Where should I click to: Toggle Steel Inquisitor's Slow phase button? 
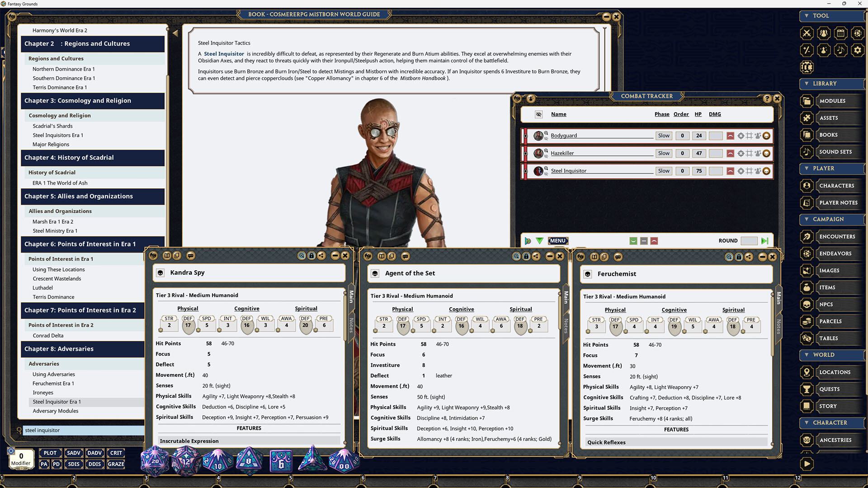tap(664, 171)
